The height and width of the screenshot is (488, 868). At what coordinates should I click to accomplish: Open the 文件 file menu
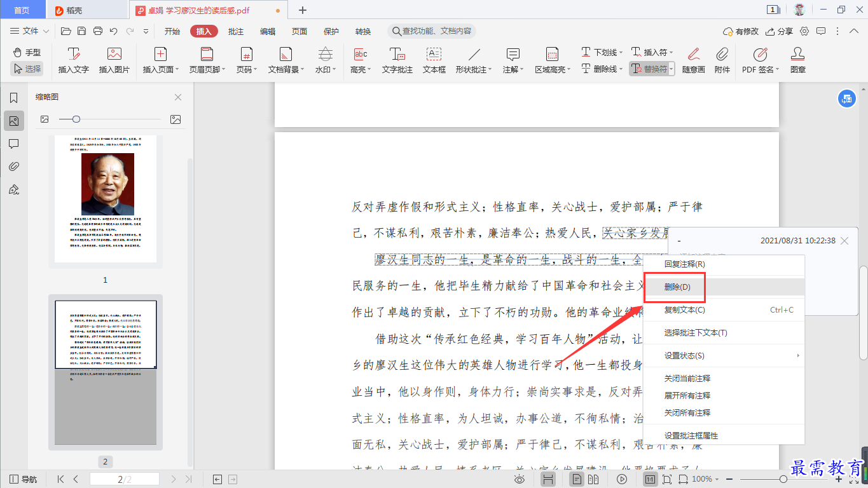(x=30, y=31)
